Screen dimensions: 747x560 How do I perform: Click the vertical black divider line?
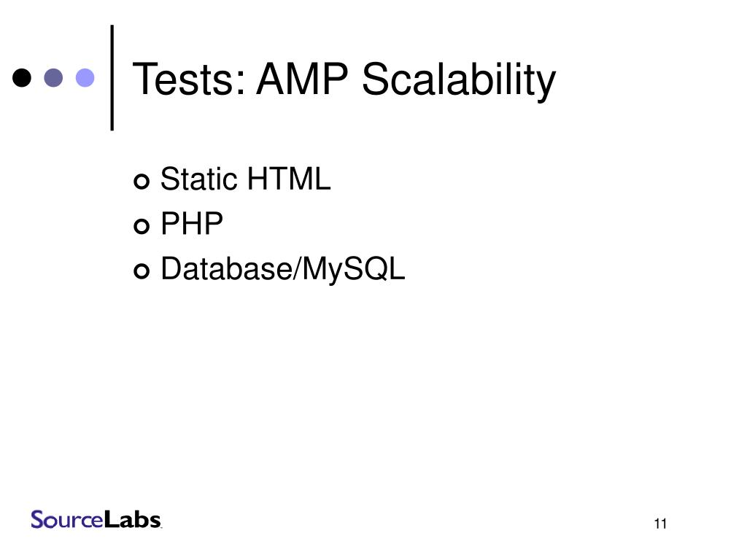tap(112, 77)
